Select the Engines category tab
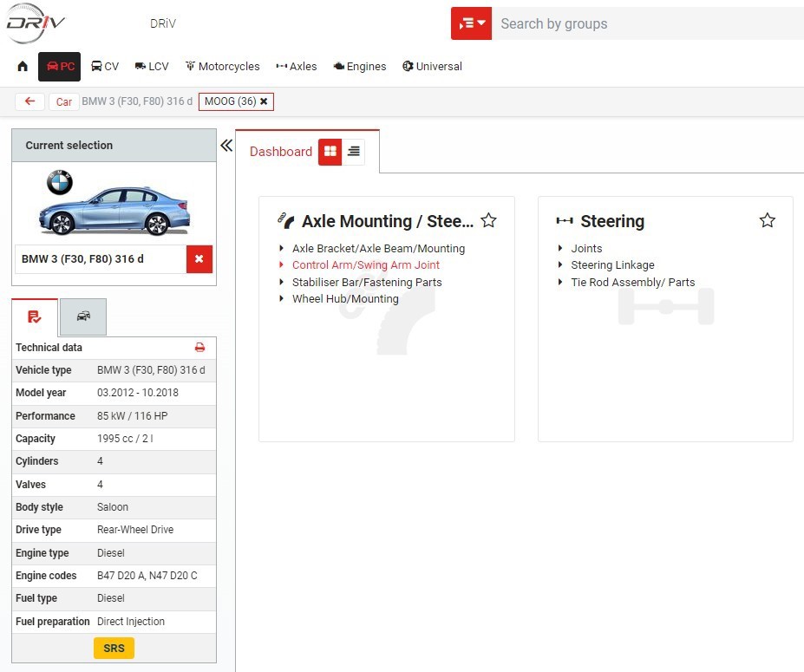Viewport: 804px width, 672px height. [359, 67]
